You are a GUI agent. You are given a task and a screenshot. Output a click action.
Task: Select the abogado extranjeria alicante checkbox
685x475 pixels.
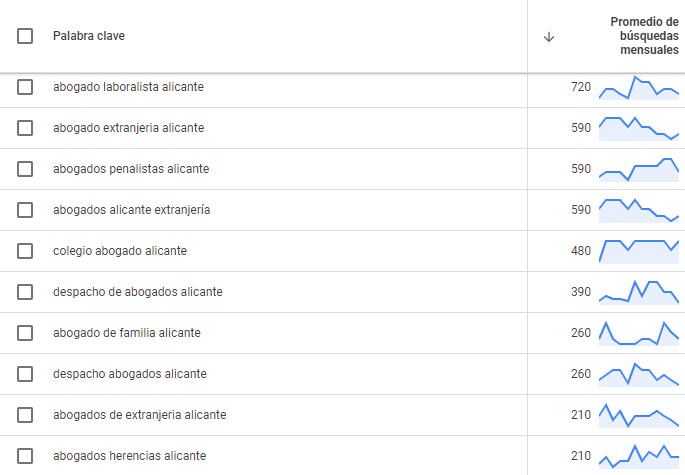[x=25, y=128]
